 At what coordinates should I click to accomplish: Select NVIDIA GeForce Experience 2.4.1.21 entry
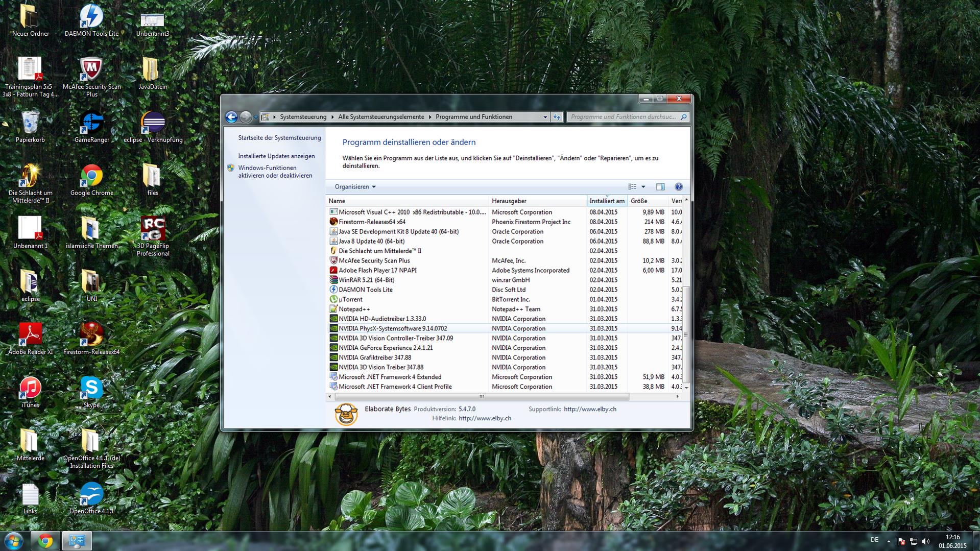pyautogui.click(x=505, y=348)
